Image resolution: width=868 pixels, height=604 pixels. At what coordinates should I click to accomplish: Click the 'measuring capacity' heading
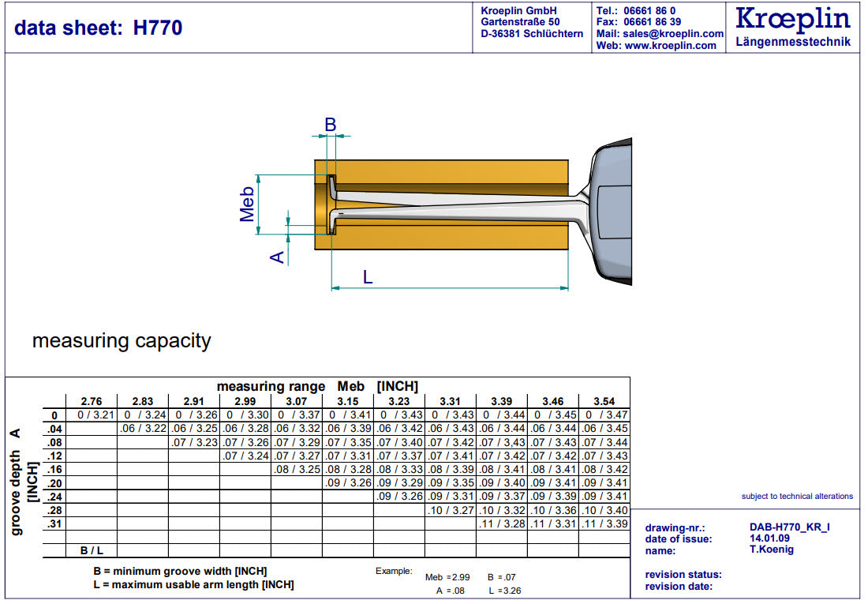click(122, 341)
